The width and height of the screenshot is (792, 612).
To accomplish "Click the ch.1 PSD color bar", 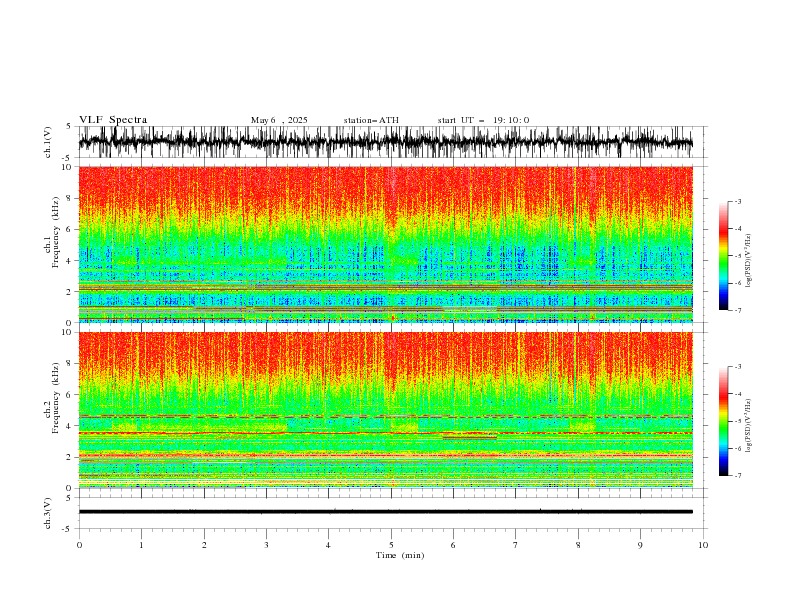I will (x=724, y=256).
